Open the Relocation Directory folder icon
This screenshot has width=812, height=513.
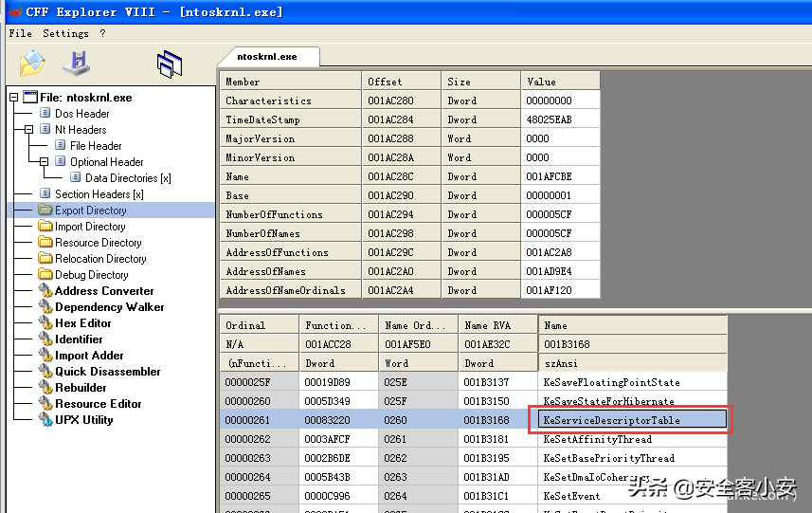[45, 258]
